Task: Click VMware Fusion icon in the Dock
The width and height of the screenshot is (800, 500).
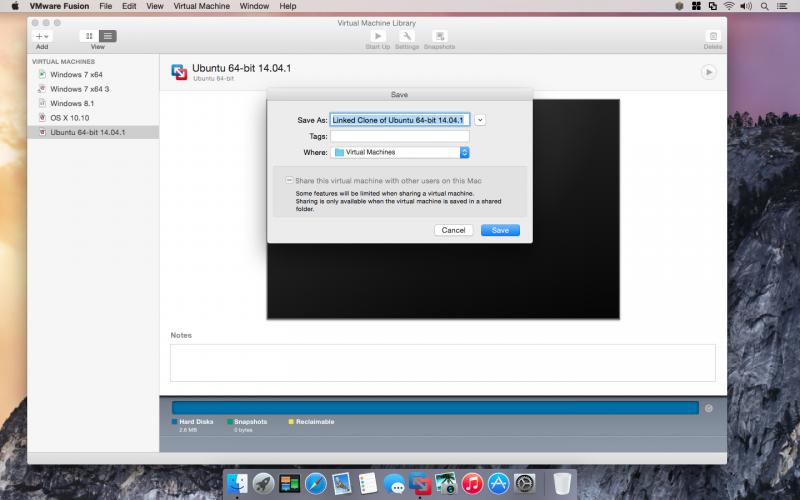Action: 420,483
